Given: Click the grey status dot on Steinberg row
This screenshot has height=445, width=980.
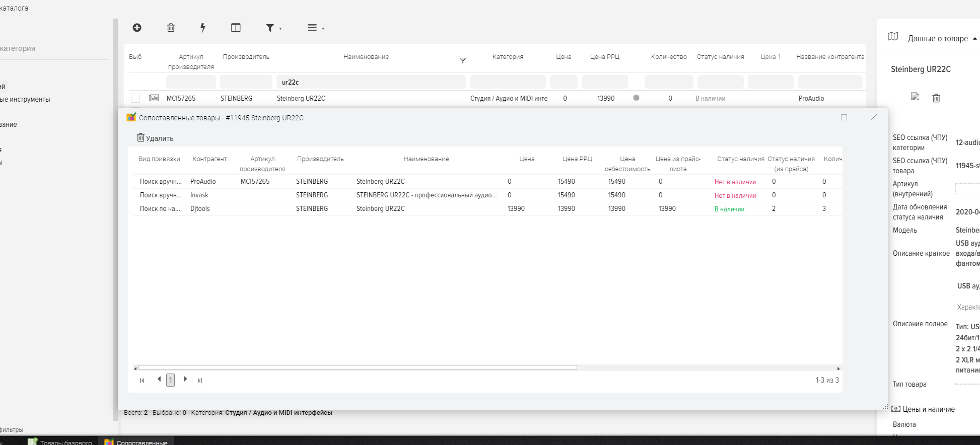Looking at the screenshot, I should pos(636,98).
